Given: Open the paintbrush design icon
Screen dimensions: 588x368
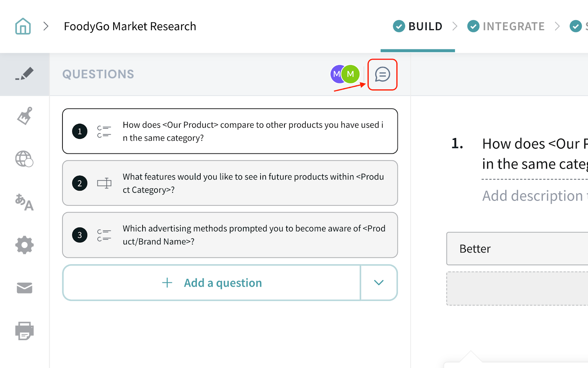Looking at the screenshot, I should pyautogui.click(x=25, y=116).
